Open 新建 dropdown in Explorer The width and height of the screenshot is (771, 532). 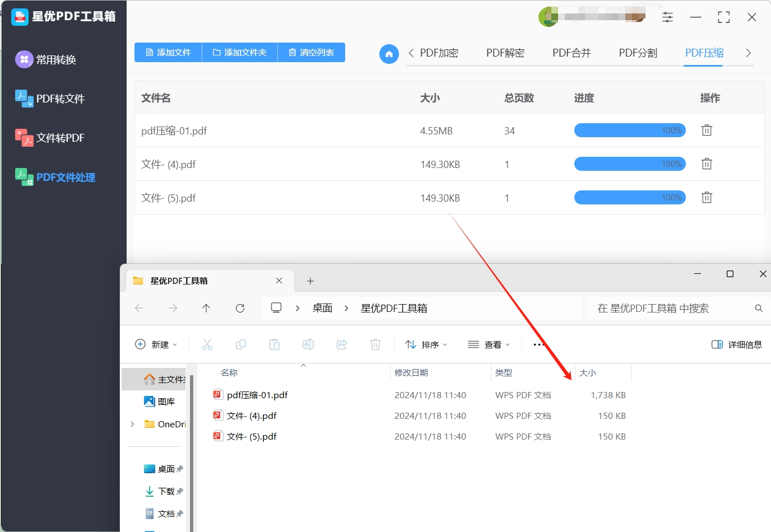coord(156,344)
